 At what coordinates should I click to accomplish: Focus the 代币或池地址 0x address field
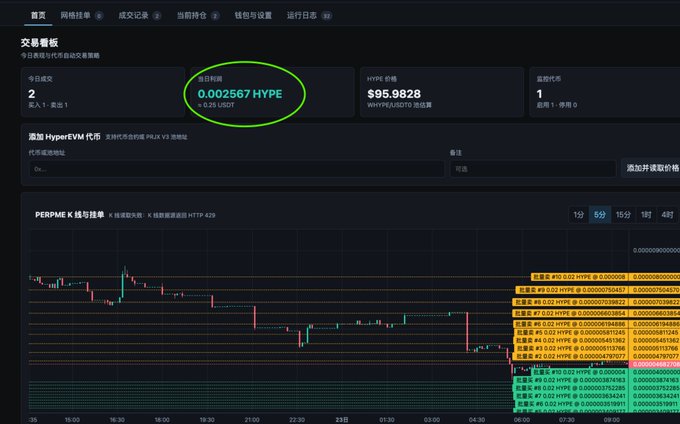(x=236, y=169)
